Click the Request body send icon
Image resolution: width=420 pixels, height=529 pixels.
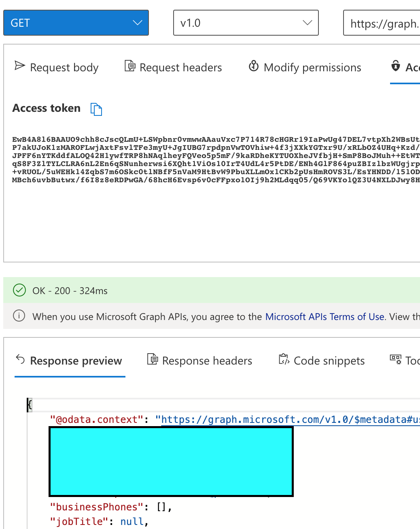tap(19, 66)
